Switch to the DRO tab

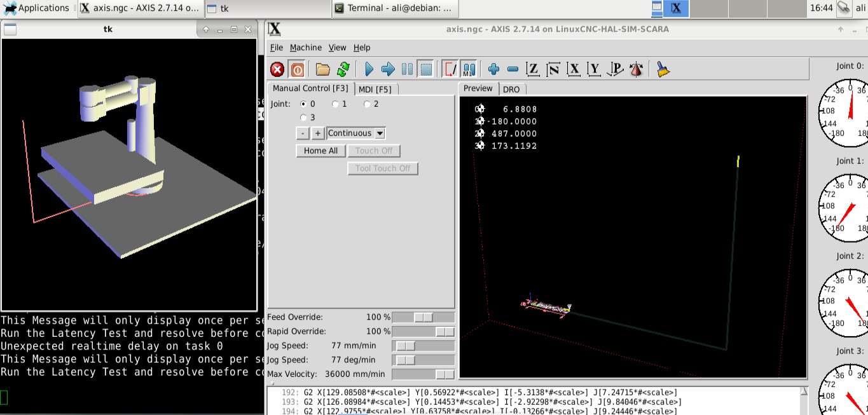(511, 89)
